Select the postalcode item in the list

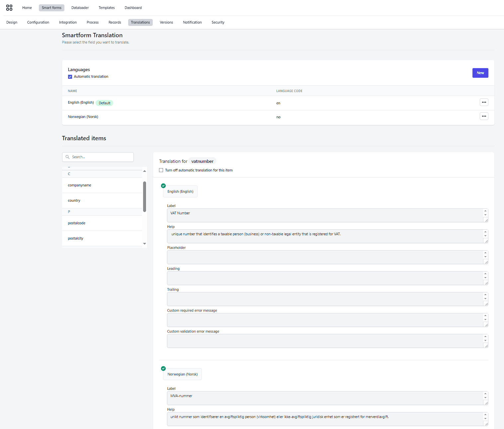pyautogui.click(x=77, y=223)
